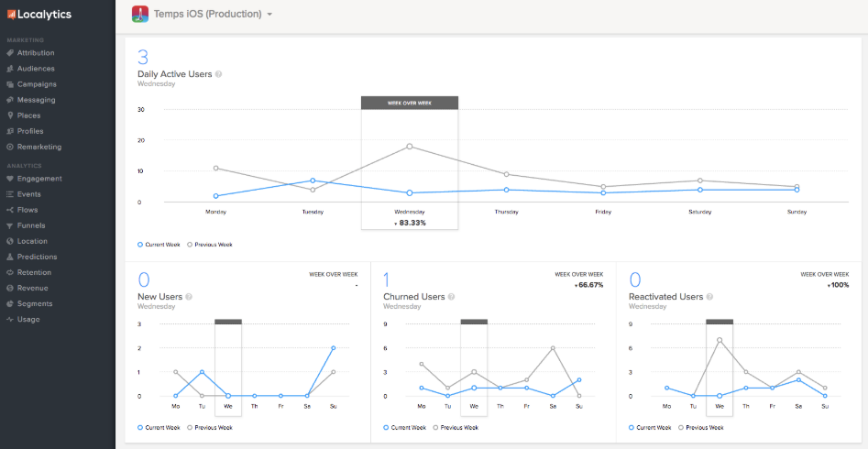Click the Temps iOS app icon
The width and height of the screenshot is (868, 449).
[x=140, y=14]
